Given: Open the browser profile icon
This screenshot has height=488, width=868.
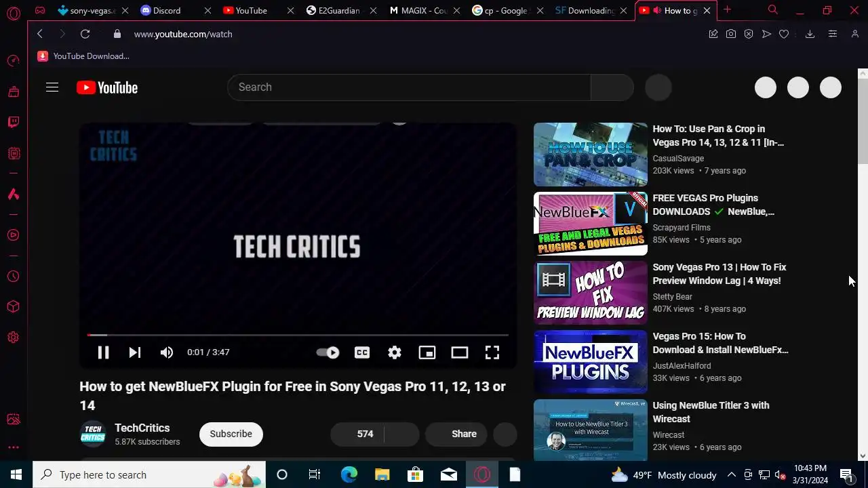Looking at the screenshot, I should [854, 34].
